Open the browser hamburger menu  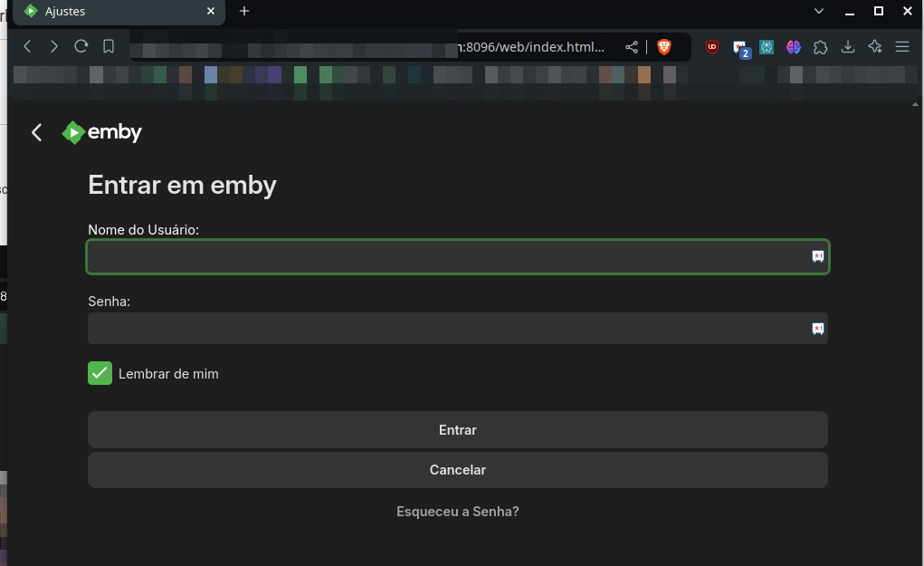pos(902,47)
